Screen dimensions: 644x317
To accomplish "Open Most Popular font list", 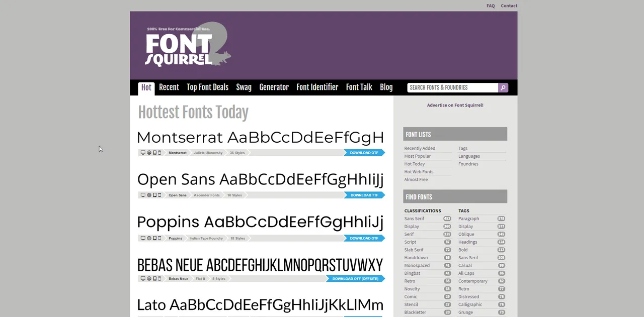I will 418,156.
